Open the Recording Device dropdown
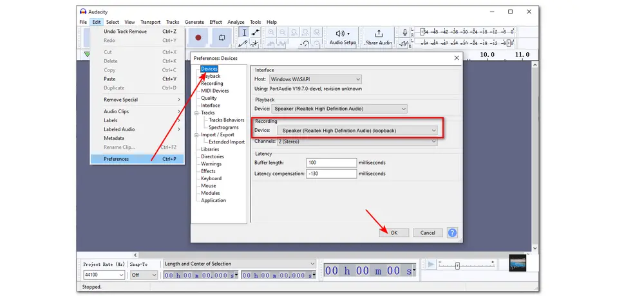 [x=357, y=130]
